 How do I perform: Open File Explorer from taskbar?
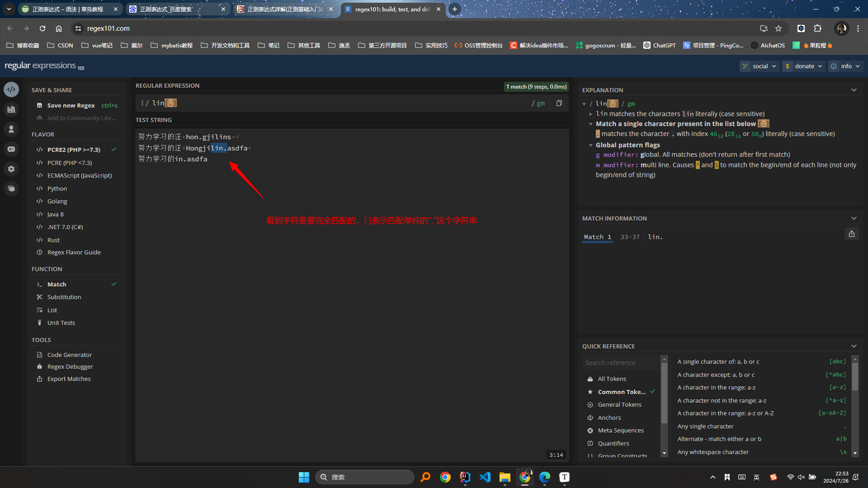(x=505, y=477)
